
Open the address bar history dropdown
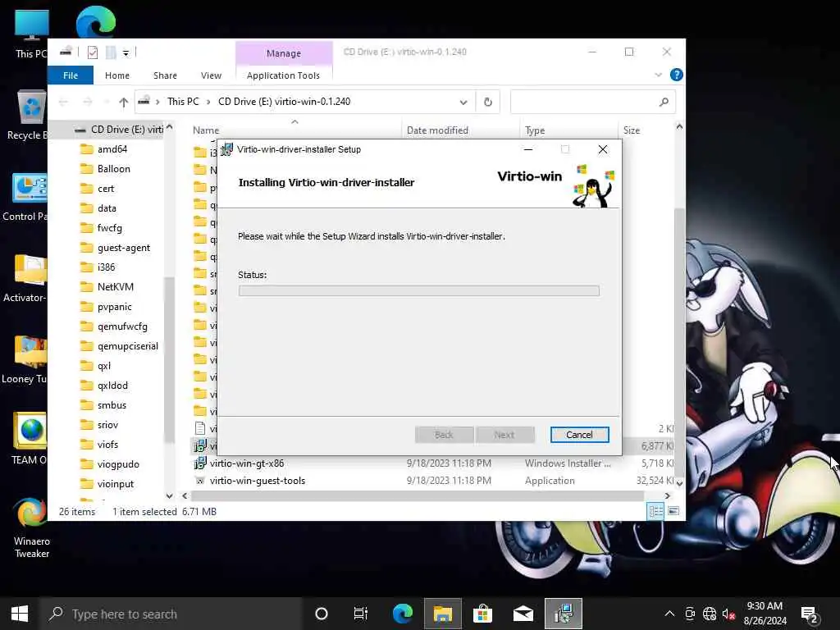pyautogui.click(x=463, y=102)
